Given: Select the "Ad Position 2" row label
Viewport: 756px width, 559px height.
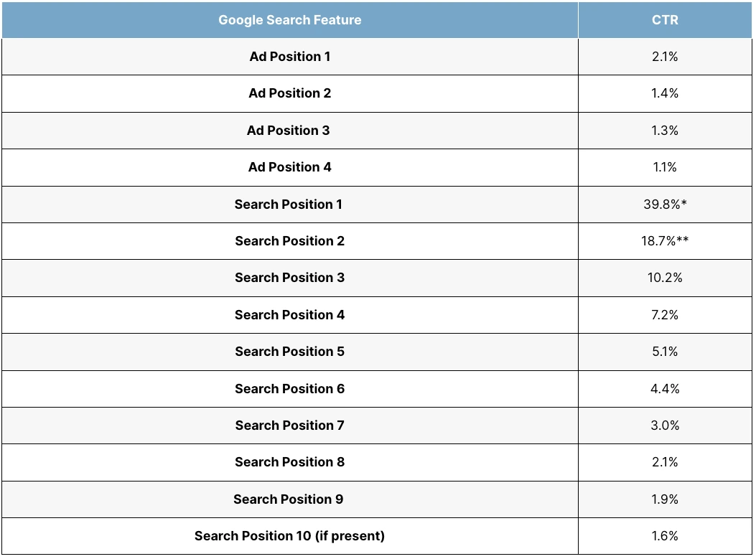Looking at the screenshot, I should tap(289, 93).
